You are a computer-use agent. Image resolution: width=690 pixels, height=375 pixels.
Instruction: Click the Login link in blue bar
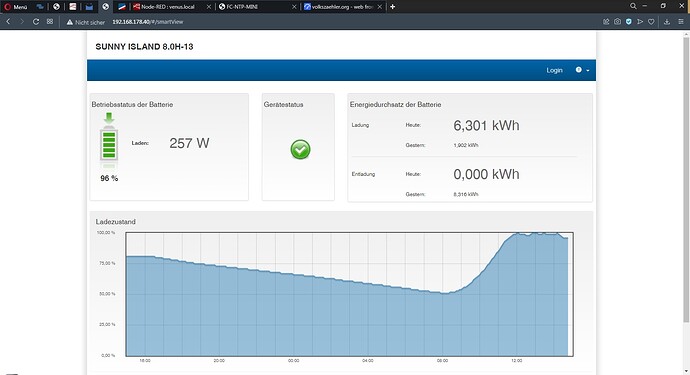(554, 70)
